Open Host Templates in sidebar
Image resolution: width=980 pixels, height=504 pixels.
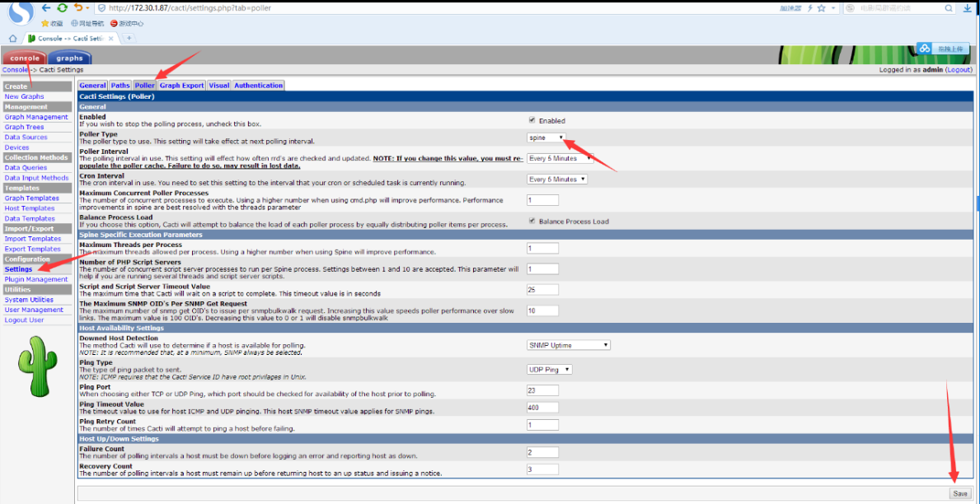30,208
